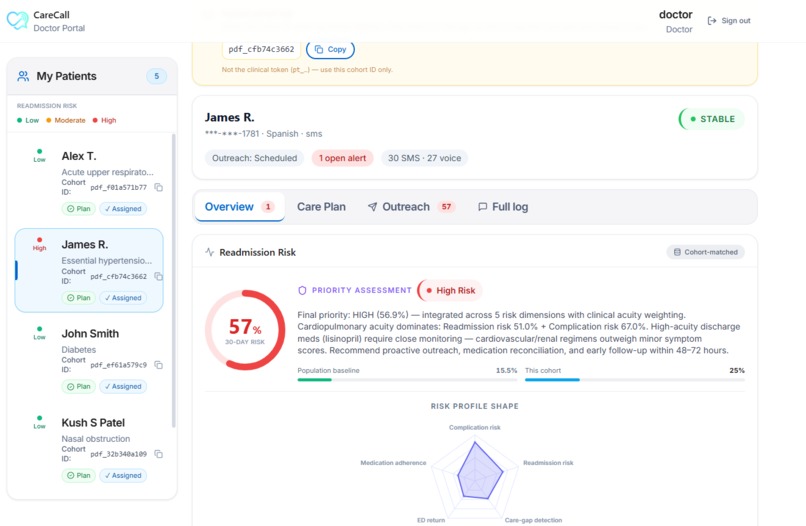
Task: Click the Overview tab badge 1
Action: point(268,207)
